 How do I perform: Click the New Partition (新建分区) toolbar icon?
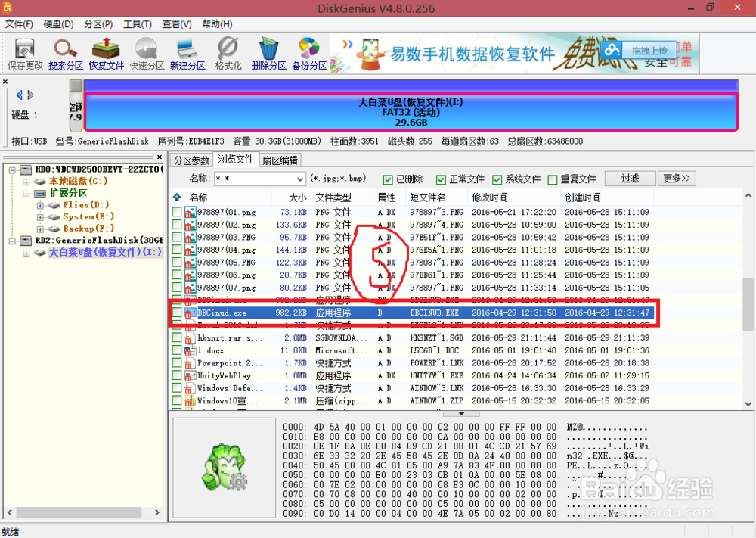coord(187,53)
